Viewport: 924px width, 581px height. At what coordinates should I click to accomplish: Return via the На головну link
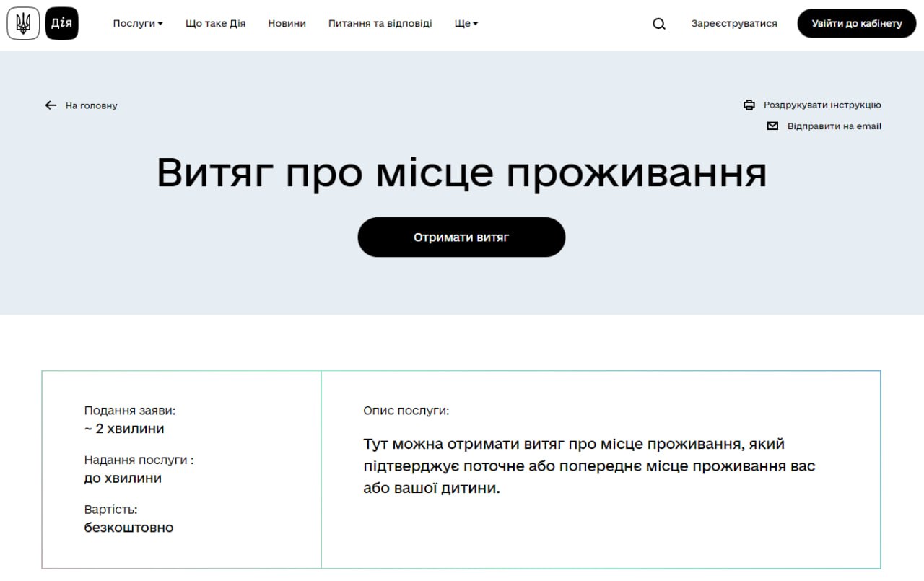click(91, 105)
